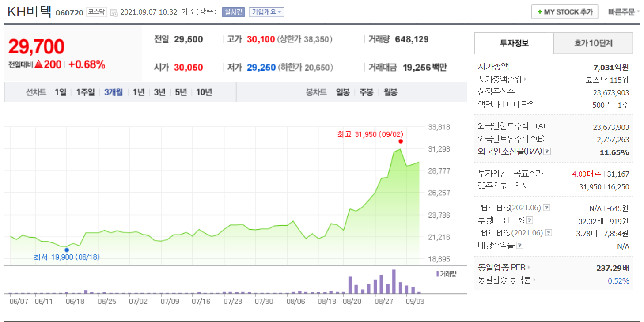Click the 하한가 20,650 text
The width and height of the screenshot is (644, 322).
pyautogui.click(x=306, y=68)
